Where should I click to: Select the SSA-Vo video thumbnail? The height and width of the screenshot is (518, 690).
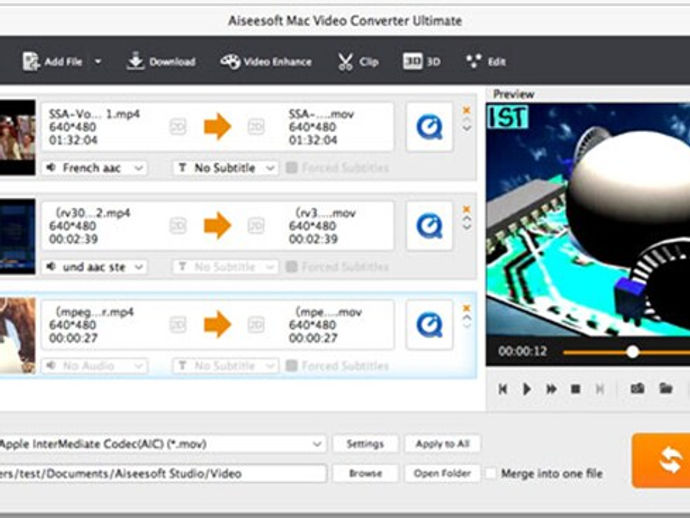18,137
